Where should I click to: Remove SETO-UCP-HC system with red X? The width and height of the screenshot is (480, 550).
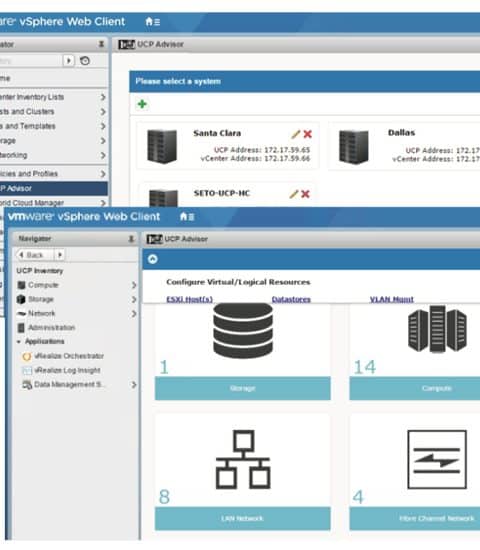306,194
